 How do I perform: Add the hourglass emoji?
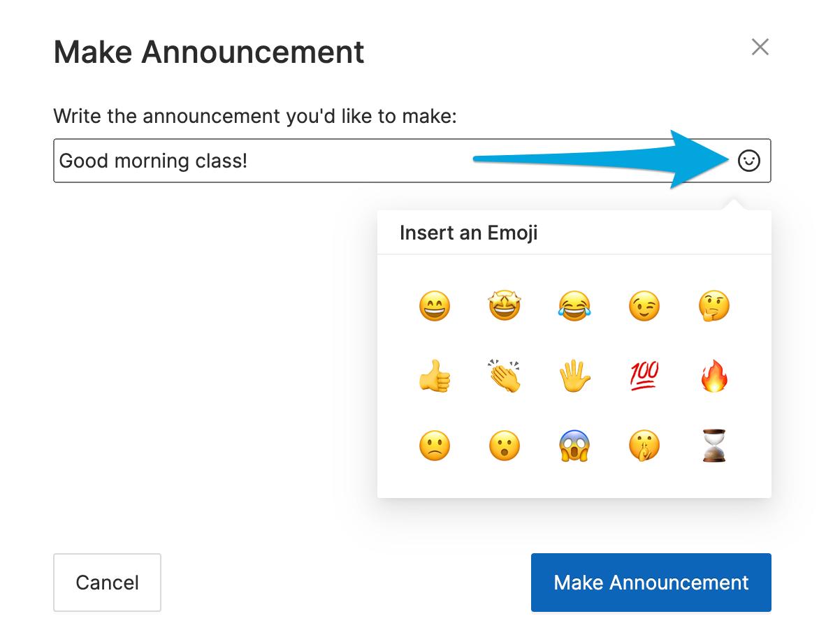click(714, 446)
